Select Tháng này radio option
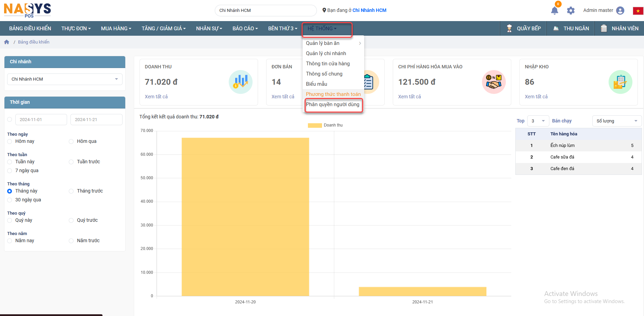 (x=10, y=191)
